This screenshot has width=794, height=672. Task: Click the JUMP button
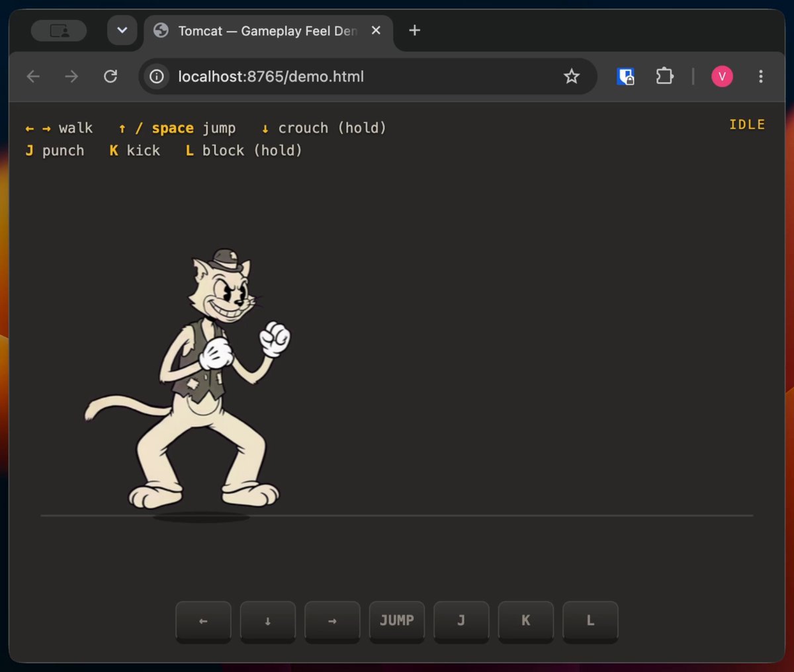396,621
